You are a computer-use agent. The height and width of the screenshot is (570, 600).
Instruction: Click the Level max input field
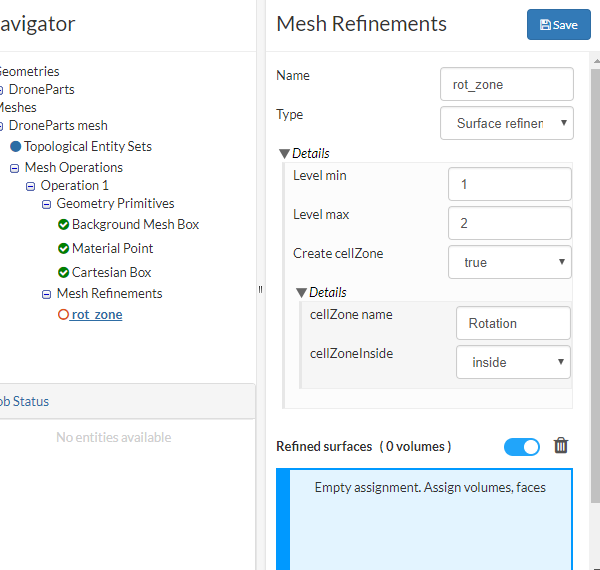(x=510, y=223)
